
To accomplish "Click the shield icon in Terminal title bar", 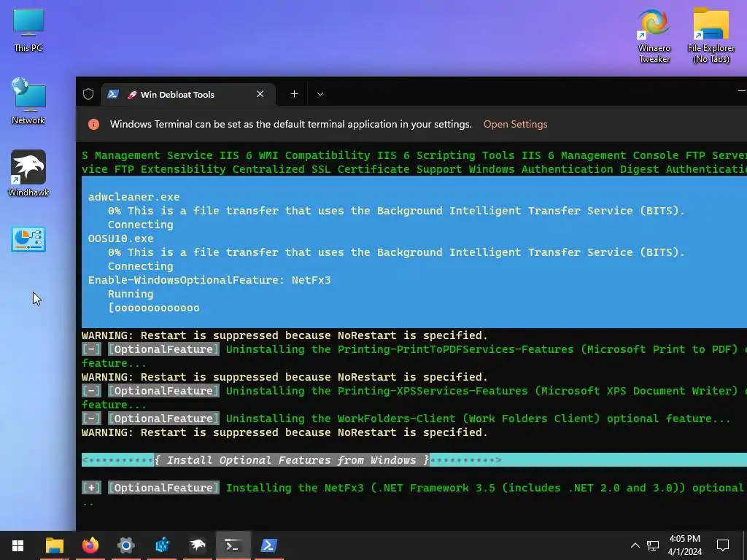I will click(x=88, y=94).
